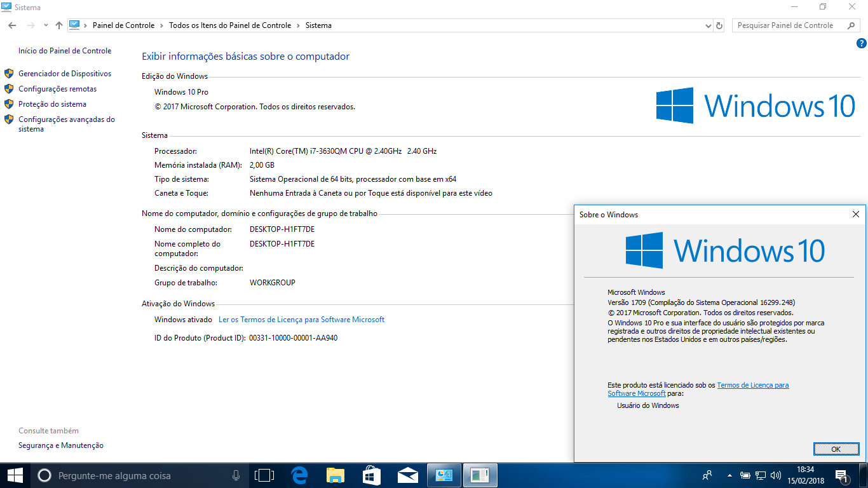The height and width of the screenshot is (488, 868).
Task: Click the computer icon in the address bar
Action: pos(74,25)
